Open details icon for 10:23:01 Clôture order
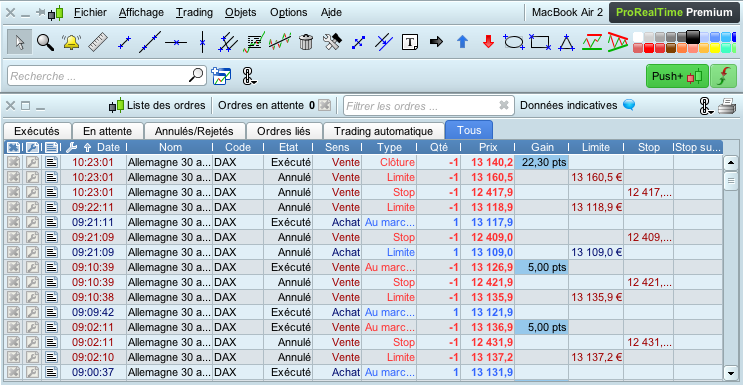 coord(52,163)
